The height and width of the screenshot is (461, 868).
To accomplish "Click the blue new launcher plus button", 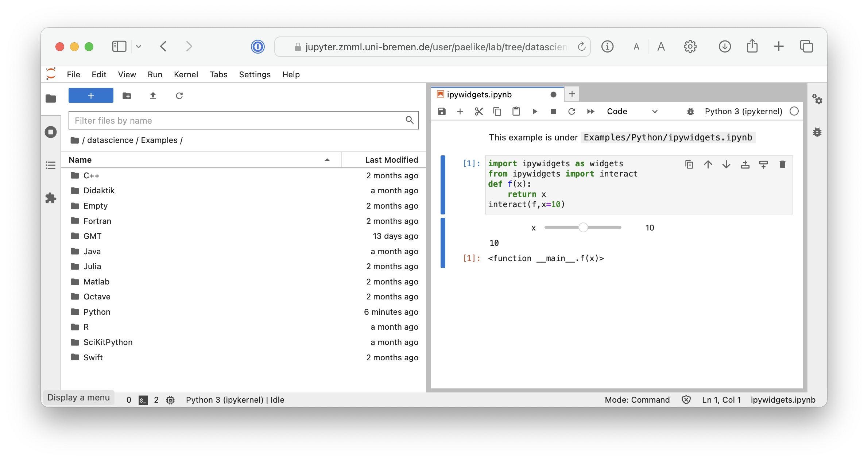I will click(91, 96).
